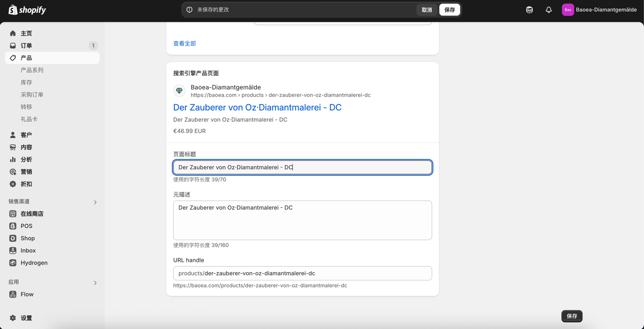Open notifications bell
The image size is (644, 329).
pos(548,10)
